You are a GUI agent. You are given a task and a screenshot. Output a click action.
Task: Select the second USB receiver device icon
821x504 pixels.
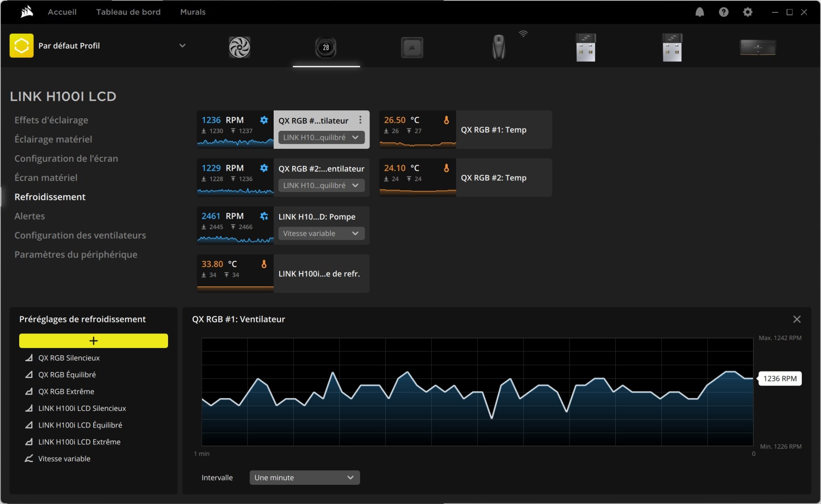pos(672,47)
